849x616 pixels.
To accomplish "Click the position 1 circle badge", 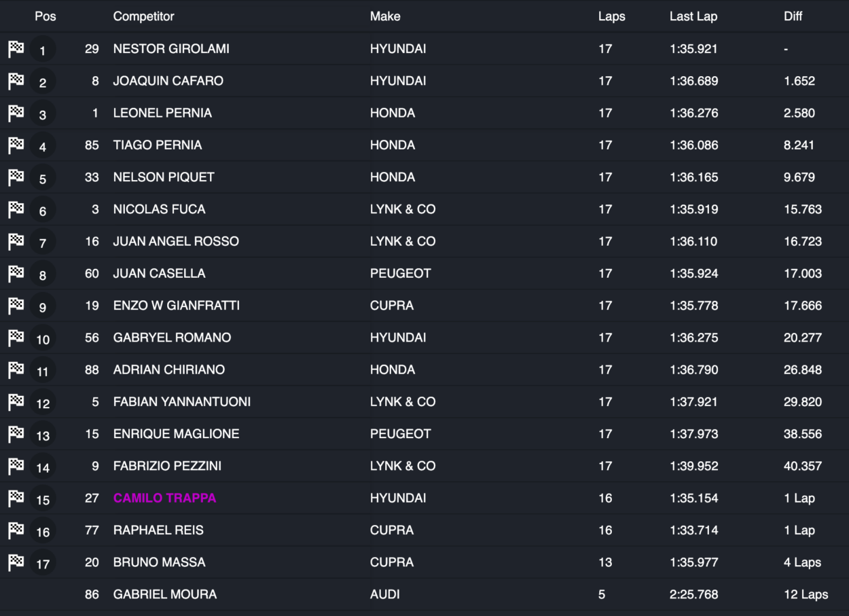I will point(43,50).
